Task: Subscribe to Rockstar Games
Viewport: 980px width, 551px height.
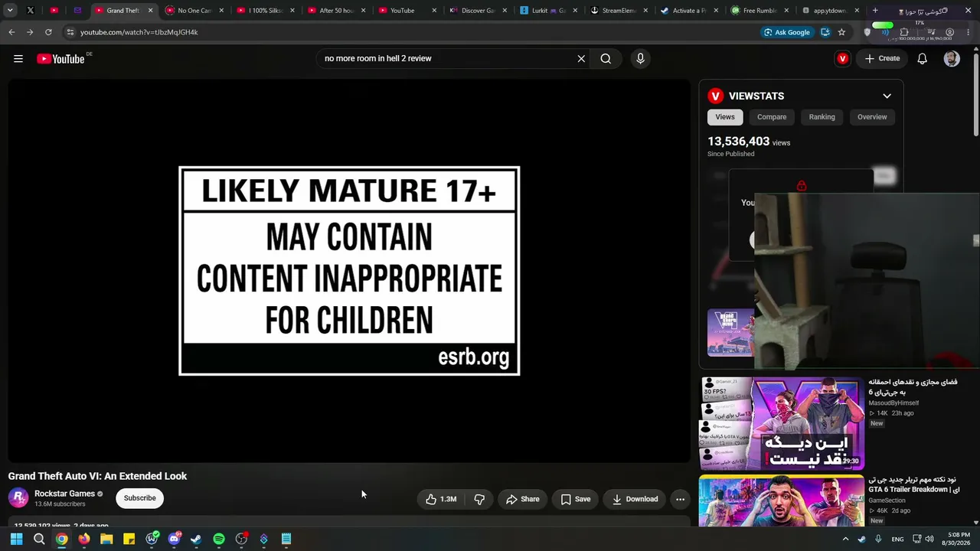Action: coord(140,498)
